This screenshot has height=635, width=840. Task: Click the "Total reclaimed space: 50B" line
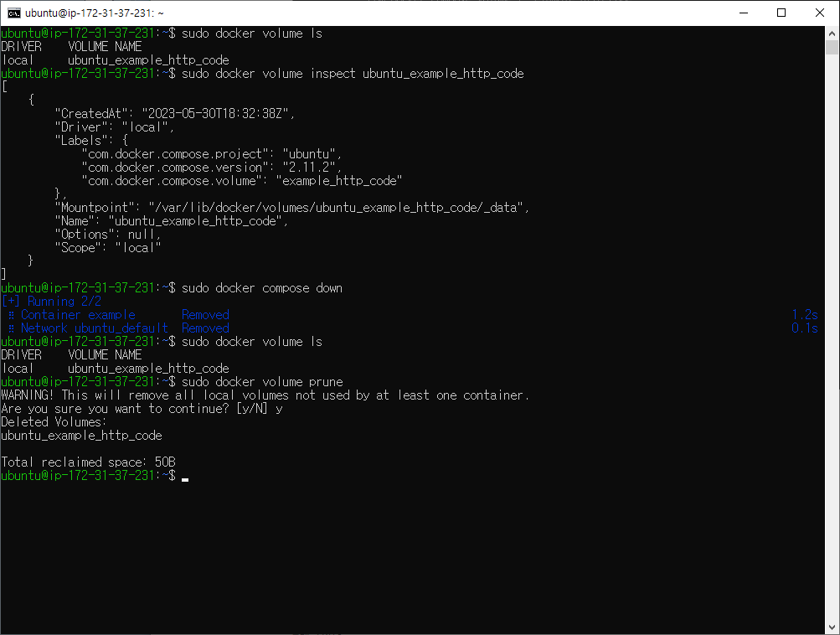pos(88,462)
